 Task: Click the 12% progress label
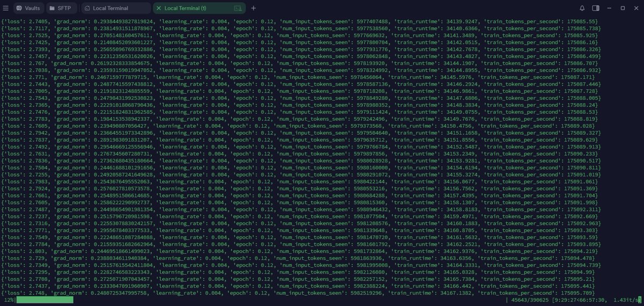pos(9,300)
